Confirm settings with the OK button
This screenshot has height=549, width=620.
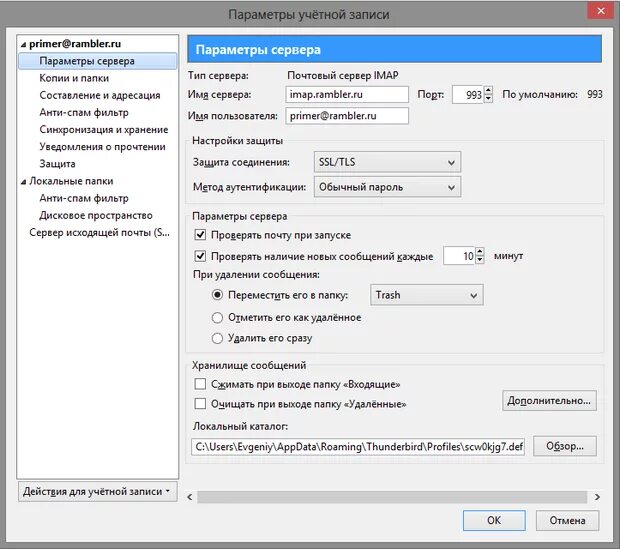click(x=494, y=520)
